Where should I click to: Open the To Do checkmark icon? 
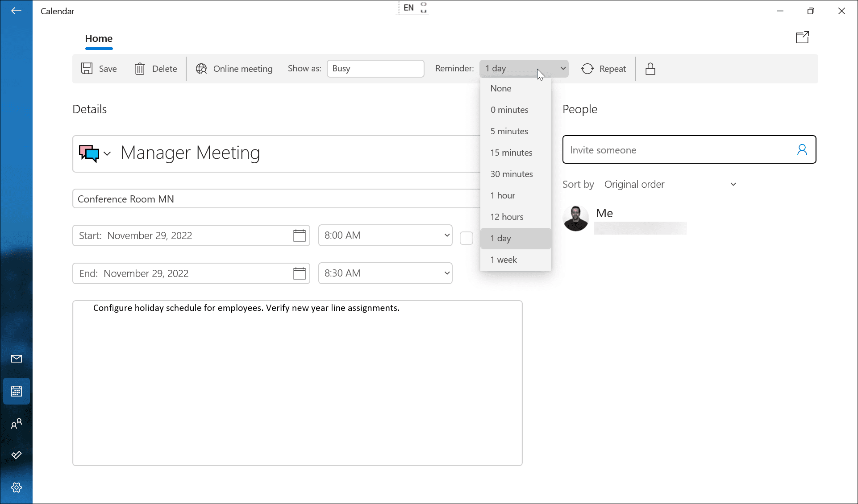(17, 455)
